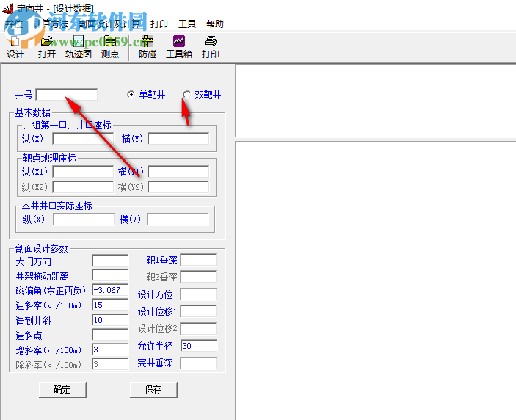
Task: Open the 帮助 menu
Action: coord(215,23)
